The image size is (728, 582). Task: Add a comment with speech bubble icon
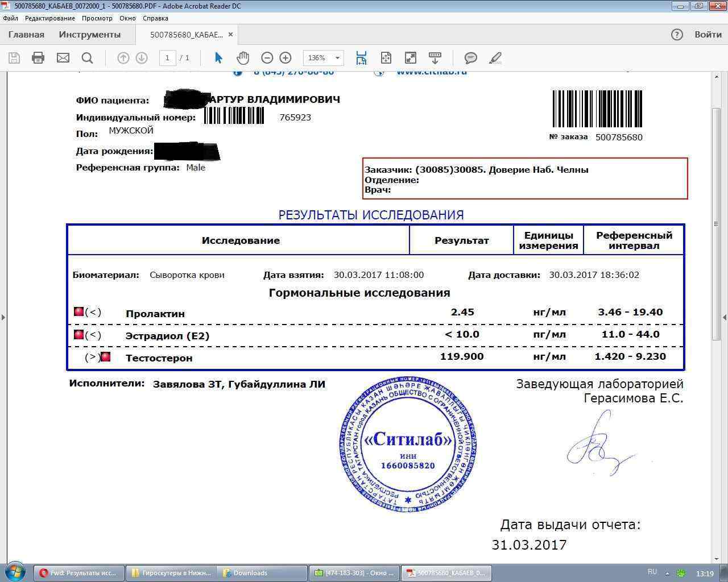tap(470, 58)
